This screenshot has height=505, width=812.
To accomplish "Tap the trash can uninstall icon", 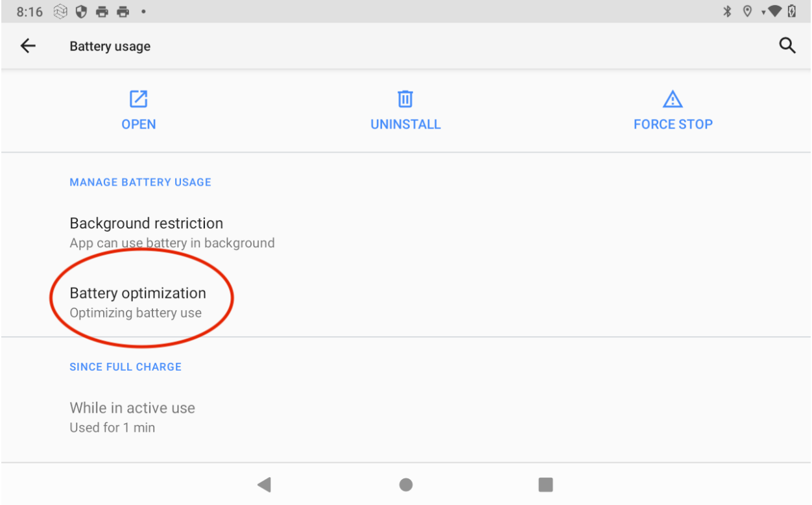I will 405,99.
